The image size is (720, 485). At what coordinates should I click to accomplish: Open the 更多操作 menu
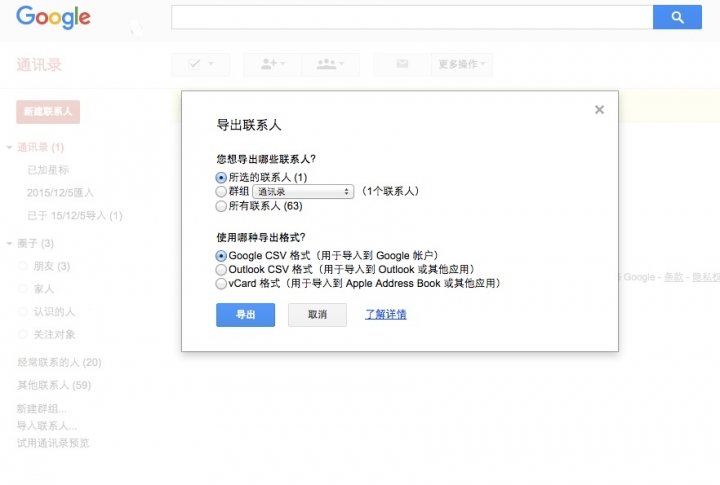pyautogui.click(x=461, y=64)
